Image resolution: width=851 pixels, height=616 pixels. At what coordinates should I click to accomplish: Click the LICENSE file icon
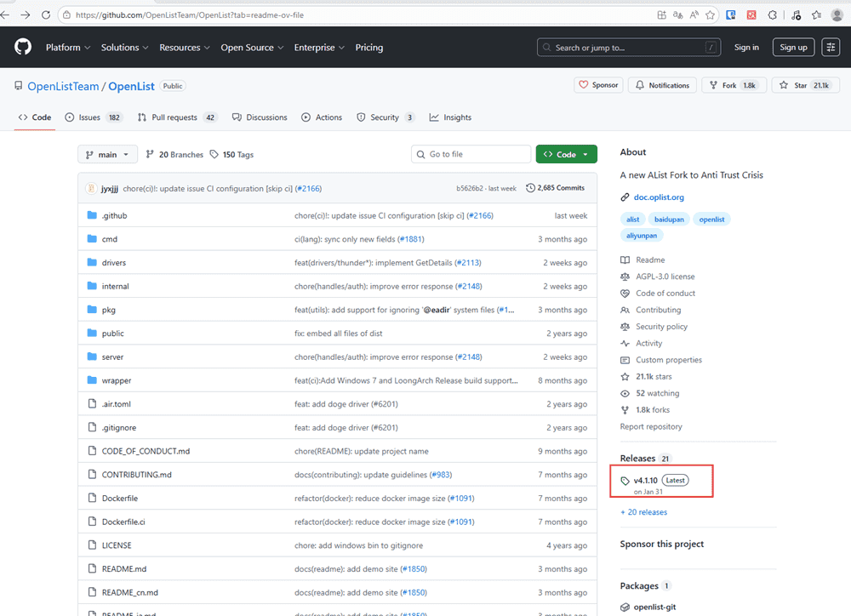[93, 545]
